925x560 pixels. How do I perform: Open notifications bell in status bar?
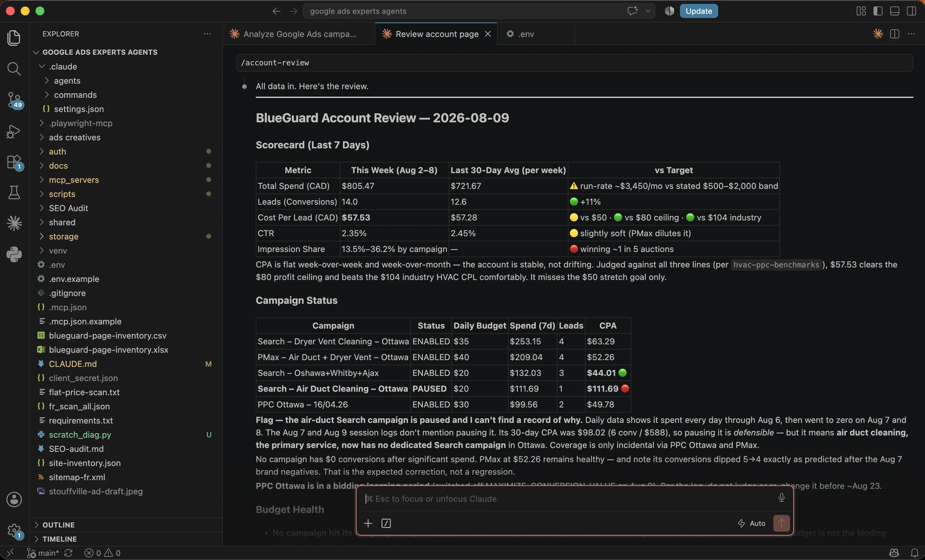pos(914,553)
